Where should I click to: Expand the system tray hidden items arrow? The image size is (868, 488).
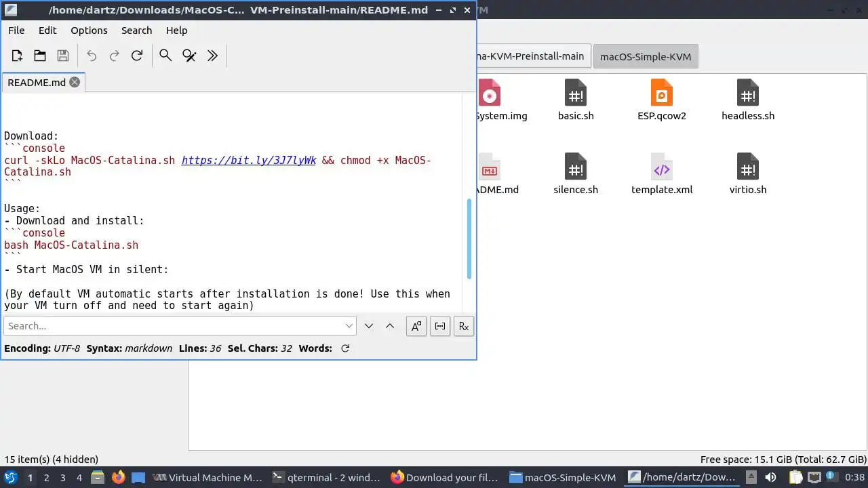pyautogui.click(x=751, y=477)
